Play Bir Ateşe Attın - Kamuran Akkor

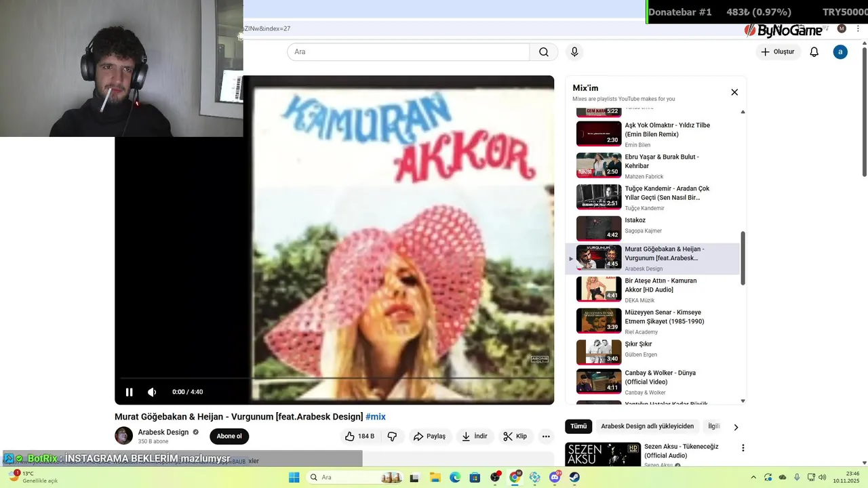point(652,289)
